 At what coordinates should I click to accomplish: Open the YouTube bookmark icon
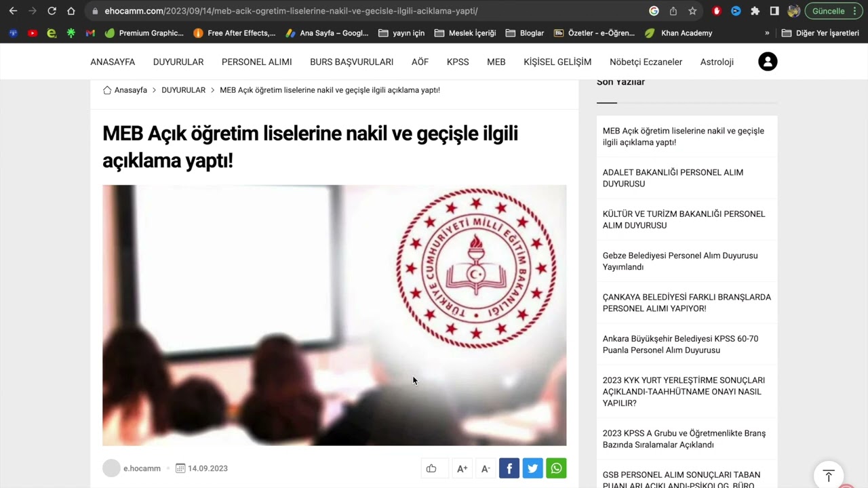tap(32, 33)
